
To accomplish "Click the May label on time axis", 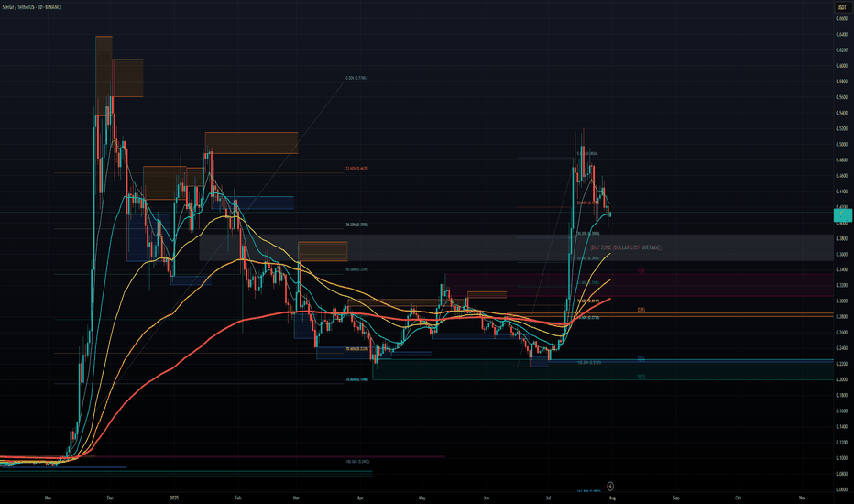I will pos(422,498).
